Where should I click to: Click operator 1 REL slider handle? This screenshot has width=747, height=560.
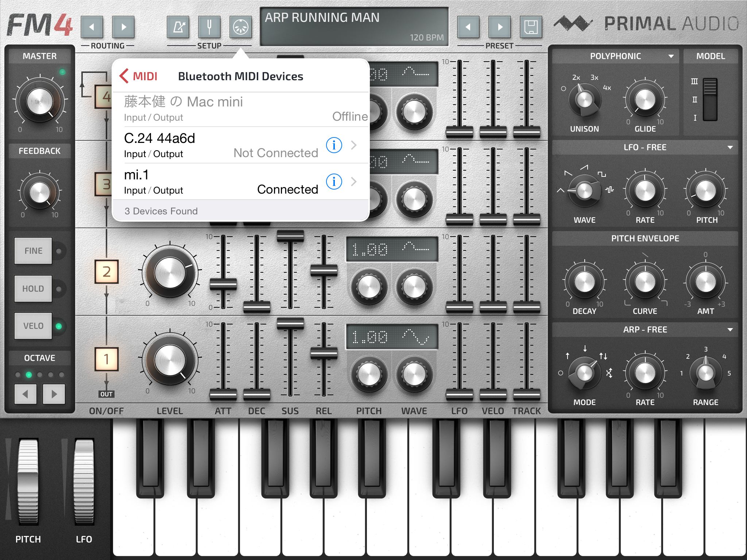(324, 353)
